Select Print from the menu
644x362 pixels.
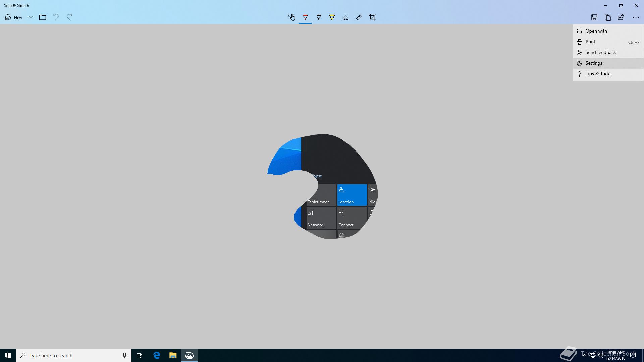click(x=608, y=42)
